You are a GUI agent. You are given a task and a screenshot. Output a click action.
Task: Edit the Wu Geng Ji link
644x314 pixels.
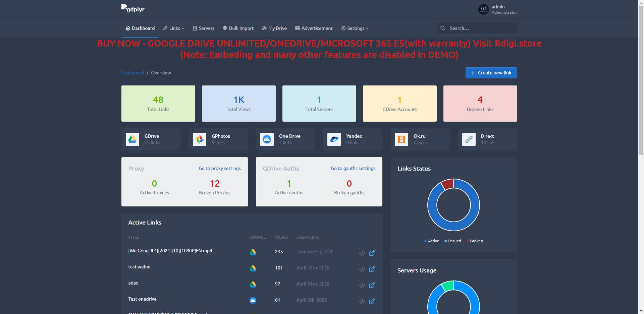coord(372,253)
